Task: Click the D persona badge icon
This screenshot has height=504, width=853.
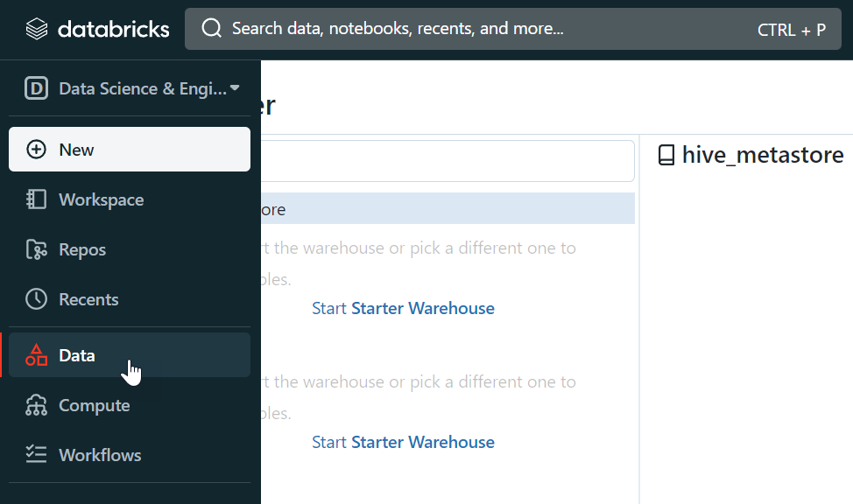Action: (35, 87)
